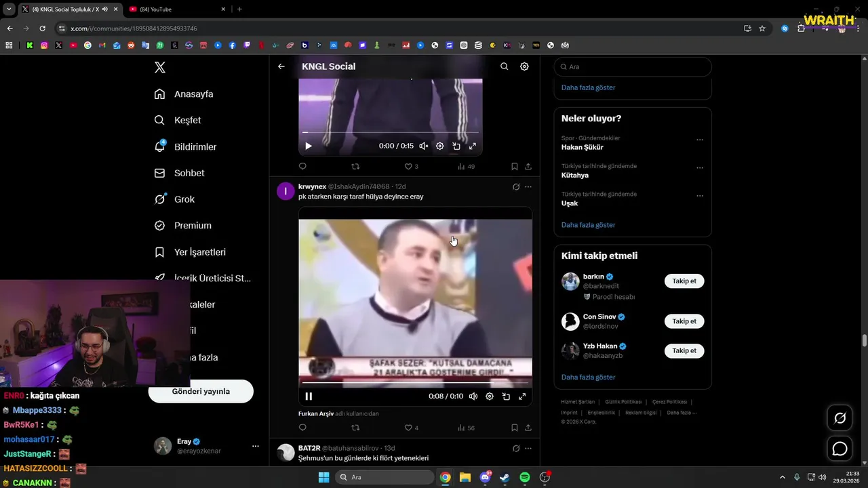Open Hakan Şükür trending topic

(x=582, y=147)
